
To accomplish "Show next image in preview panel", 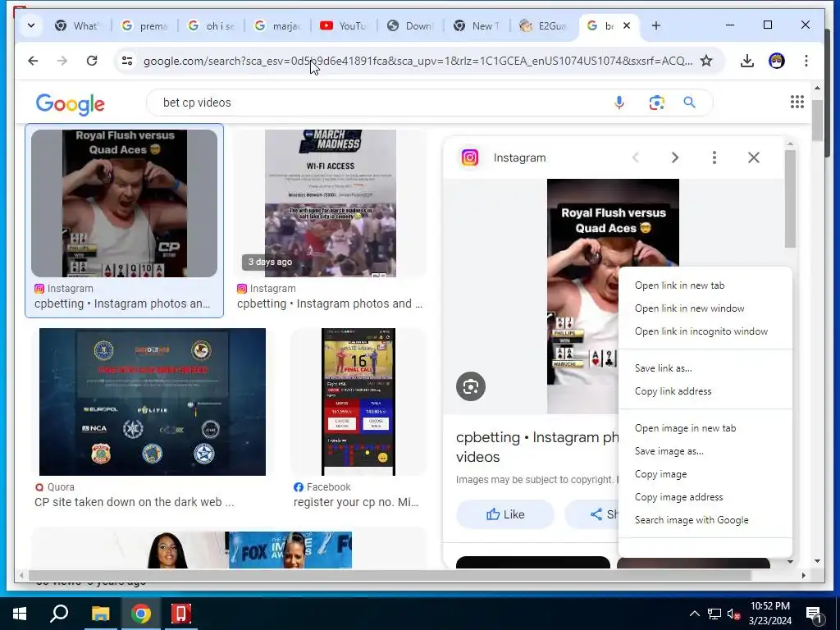I will pos(675,157).
